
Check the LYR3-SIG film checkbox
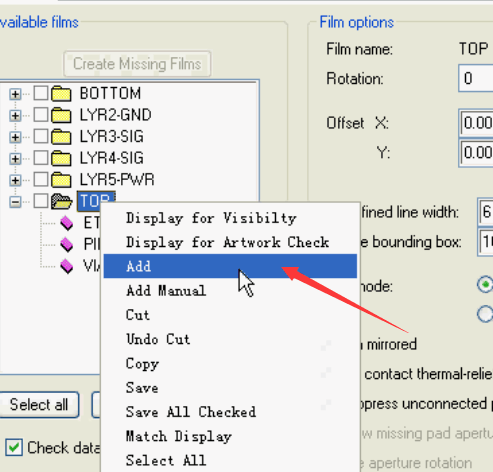41,137
